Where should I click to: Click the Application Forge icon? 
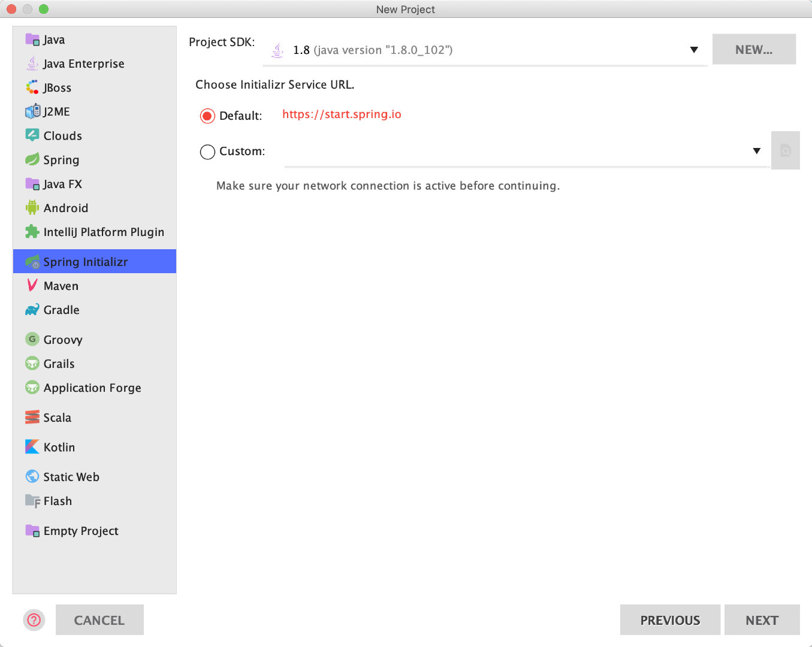pos(32,388)
